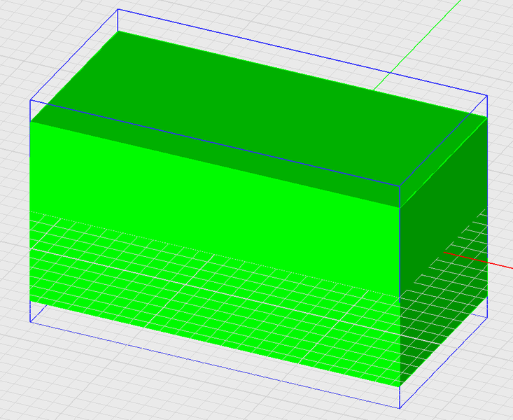Click the dotted white line on the front face
The image size is (513, 420).
pyautogui.click(x=215, y=254)
